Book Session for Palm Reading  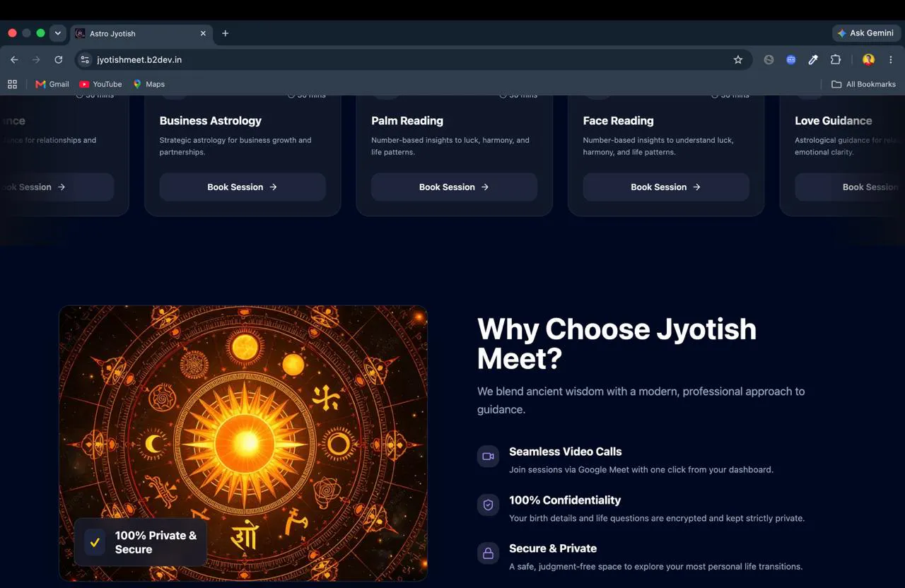[454, 187]
